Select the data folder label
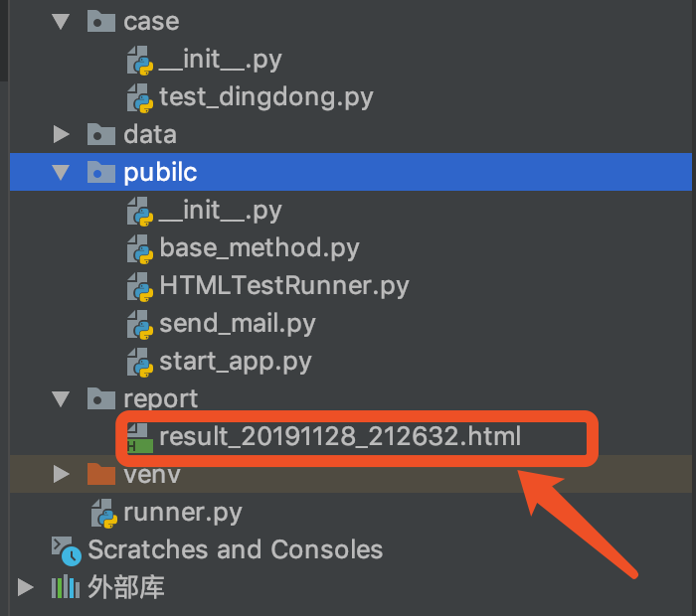The height and width of the screenshot is (616, 696). [x=149, y=134]
